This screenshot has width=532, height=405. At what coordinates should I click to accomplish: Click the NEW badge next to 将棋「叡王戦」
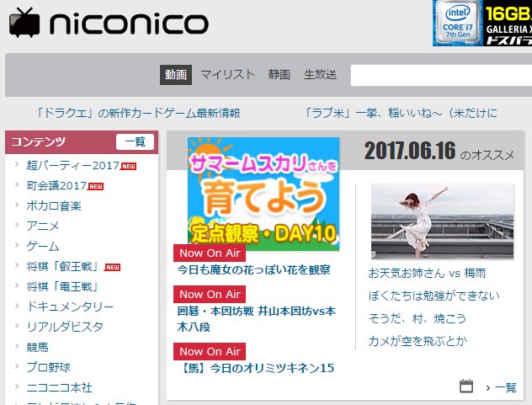(x=112, y=268)
